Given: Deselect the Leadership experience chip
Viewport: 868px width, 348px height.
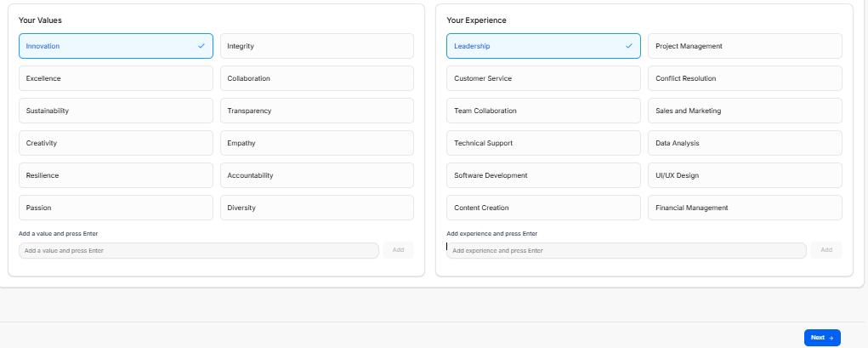Looking at the screenshot, I should point(543,46).
